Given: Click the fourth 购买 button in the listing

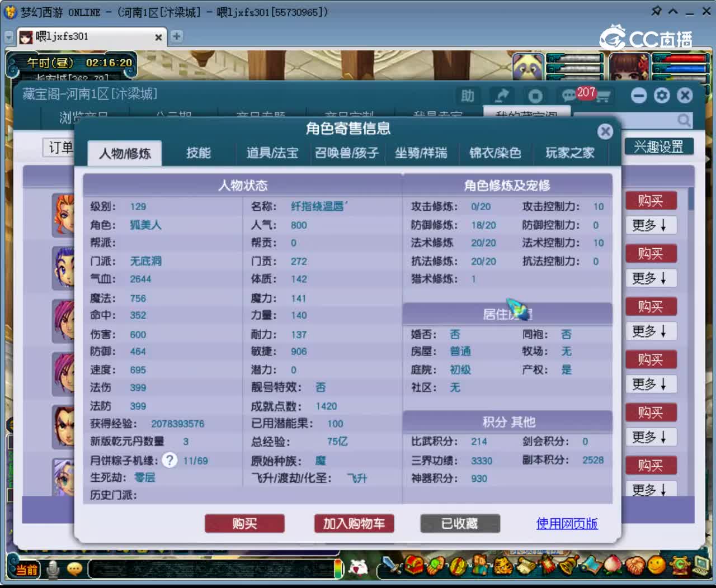Looking at the screenshot, I should click(651, 359).
